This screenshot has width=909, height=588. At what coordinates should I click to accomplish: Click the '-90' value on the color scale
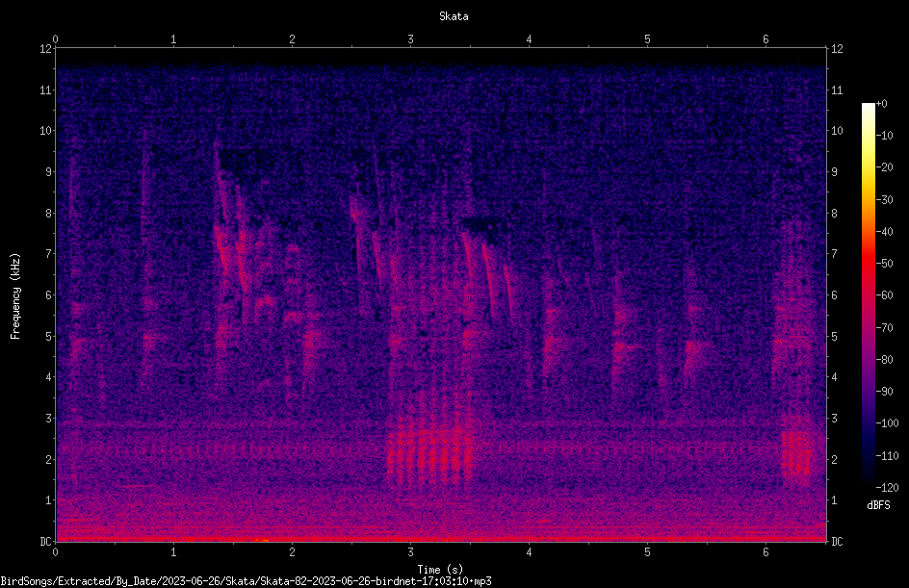[885, 392]
